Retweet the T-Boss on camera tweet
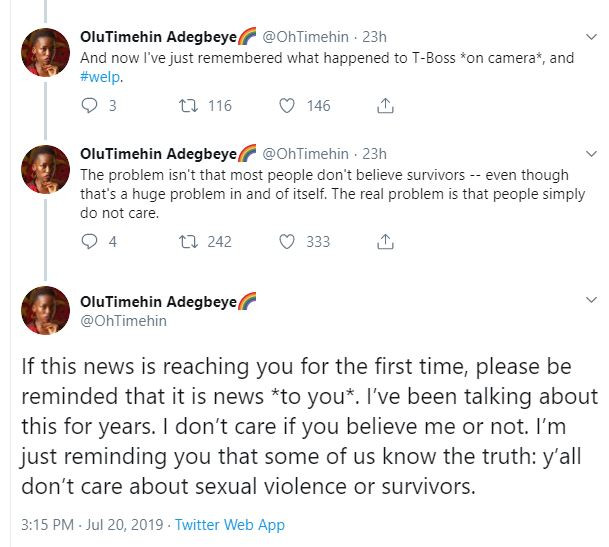 (x=187, y=105)
